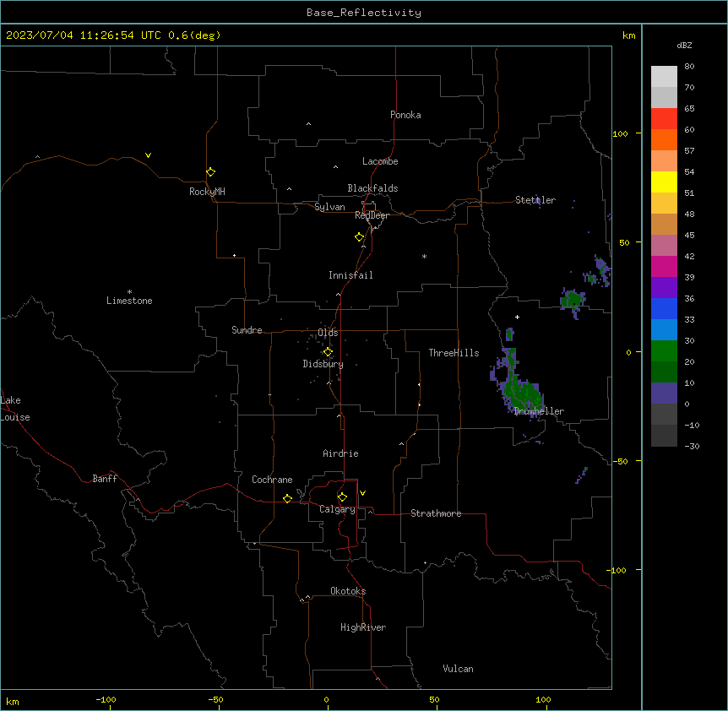Click the yellow diamond marker south of RedDeer
Image resolution: width=728 pixels, height=711 pixels.
[x=360, y=237]
